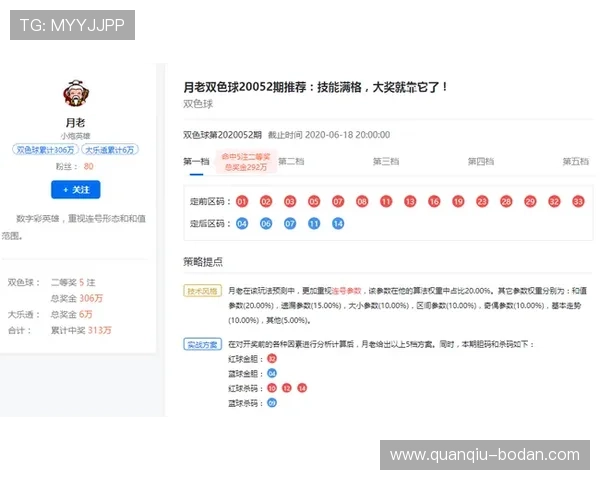This screenshot has height=480, width=600.
Task: Click red ball 33 in 定前区码
Action: point(578,201)
